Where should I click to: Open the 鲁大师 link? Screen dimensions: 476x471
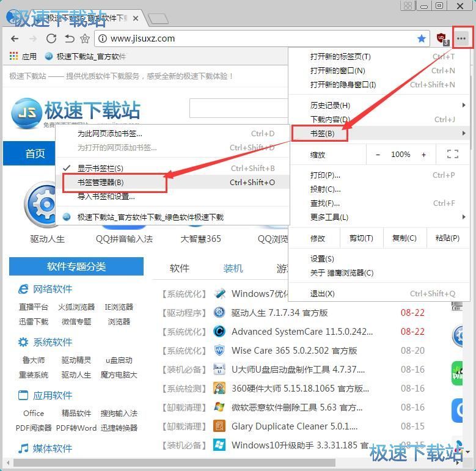34,360
